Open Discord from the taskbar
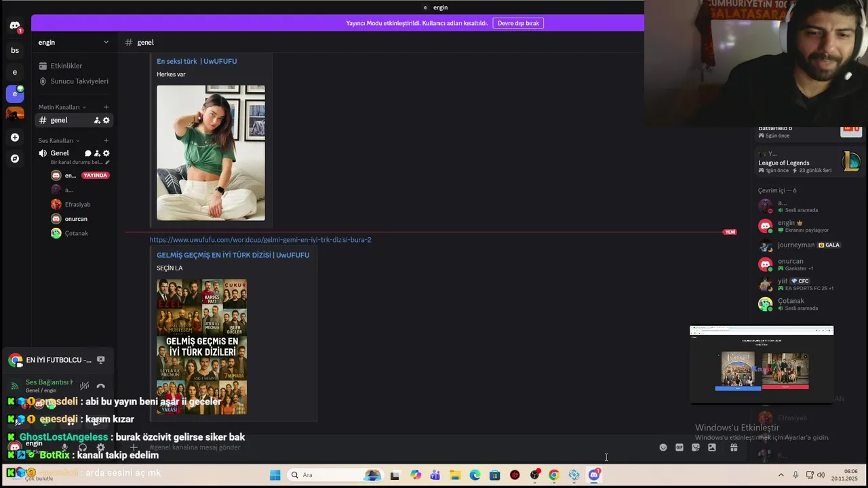 [594, 475]
